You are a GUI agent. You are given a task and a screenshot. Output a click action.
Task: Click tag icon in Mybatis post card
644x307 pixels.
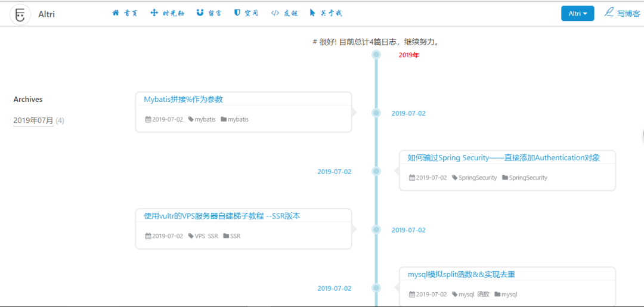(x=191, y=119)
